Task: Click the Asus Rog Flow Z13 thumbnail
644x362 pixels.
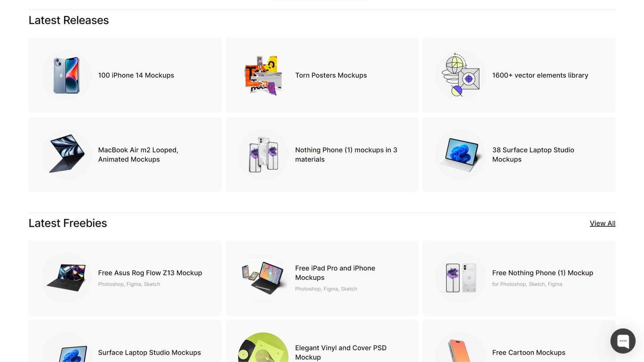Action: 66,278
